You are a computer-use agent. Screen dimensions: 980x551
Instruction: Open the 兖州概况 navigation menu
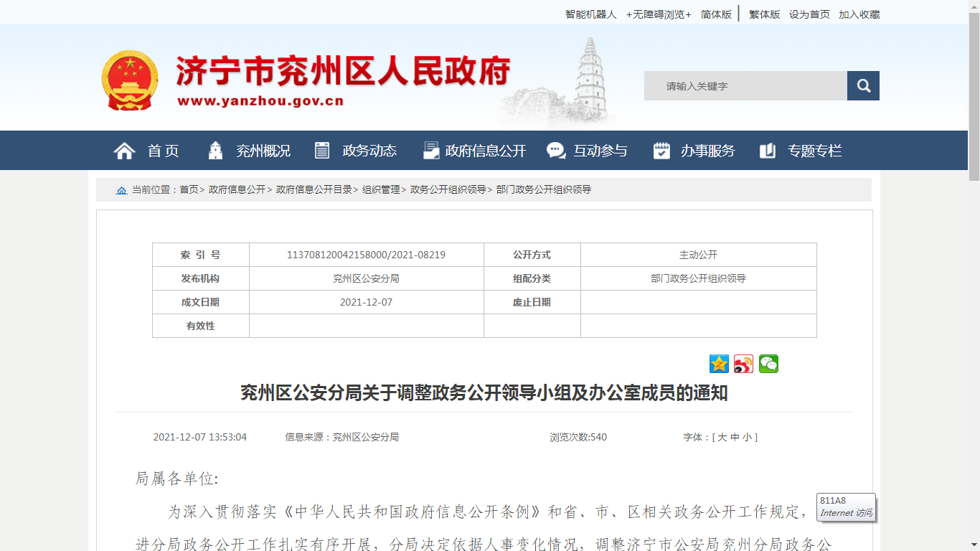263,151
